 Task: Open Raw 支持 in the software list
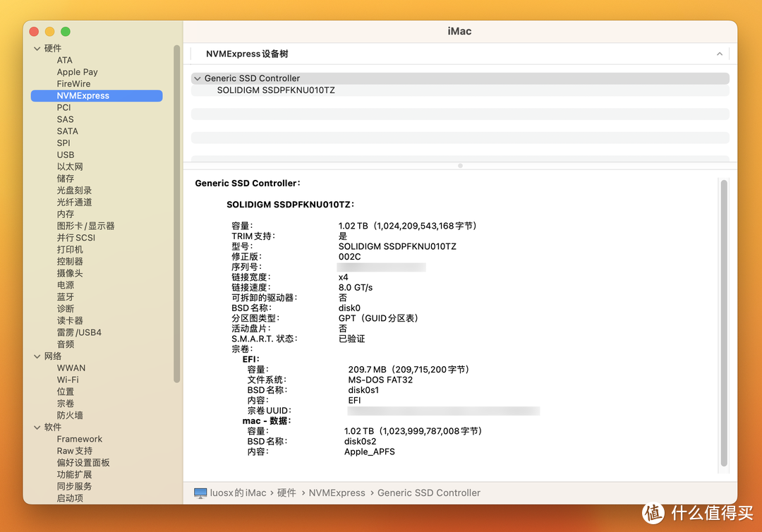click(74, 451)
